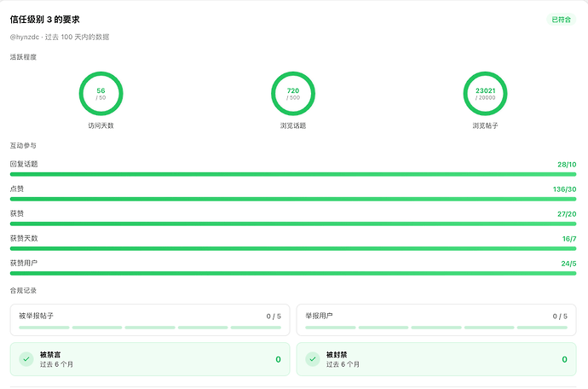The width and height of the screenshot is (588, 389).
Task: Click the 0 / 5 value for 举报用户
Action: coord(560,316)
